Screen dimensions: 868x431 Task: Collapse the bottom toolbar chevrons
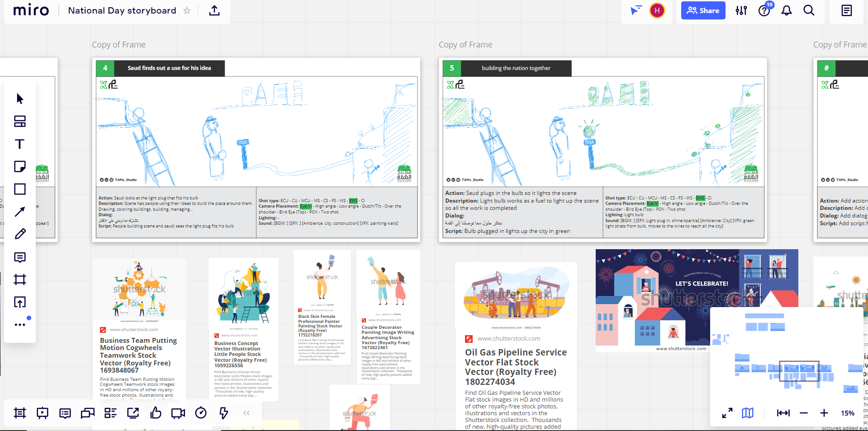(247, 412)
